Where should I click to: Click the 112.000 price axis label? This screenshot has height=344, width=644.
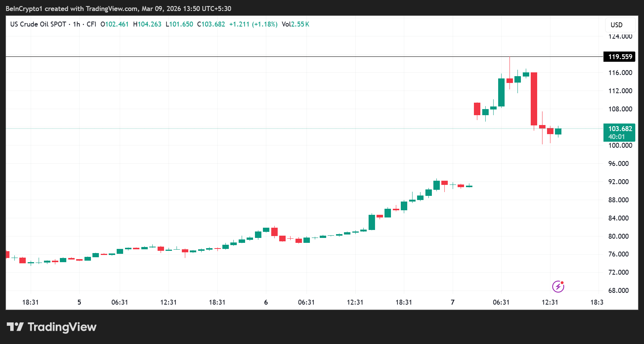620,91
